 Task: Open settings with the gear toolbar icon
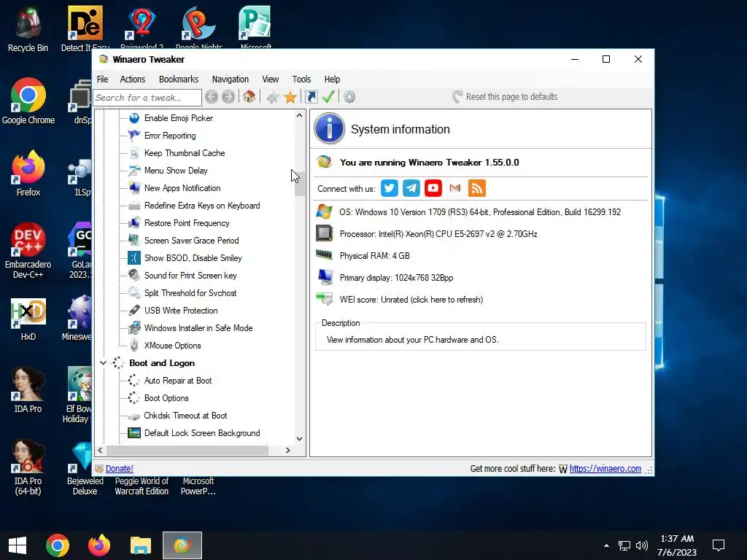(349, 97)
